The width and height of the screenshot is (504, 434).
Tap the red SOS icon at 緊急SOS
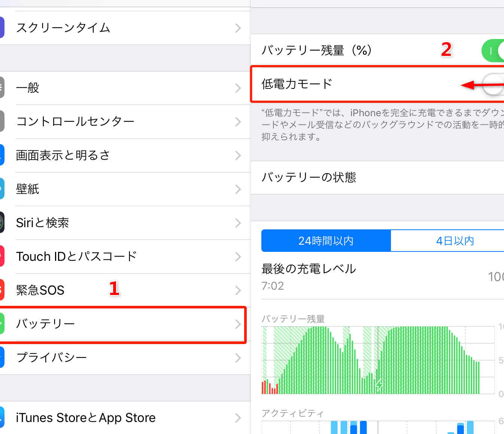[2, 290]
